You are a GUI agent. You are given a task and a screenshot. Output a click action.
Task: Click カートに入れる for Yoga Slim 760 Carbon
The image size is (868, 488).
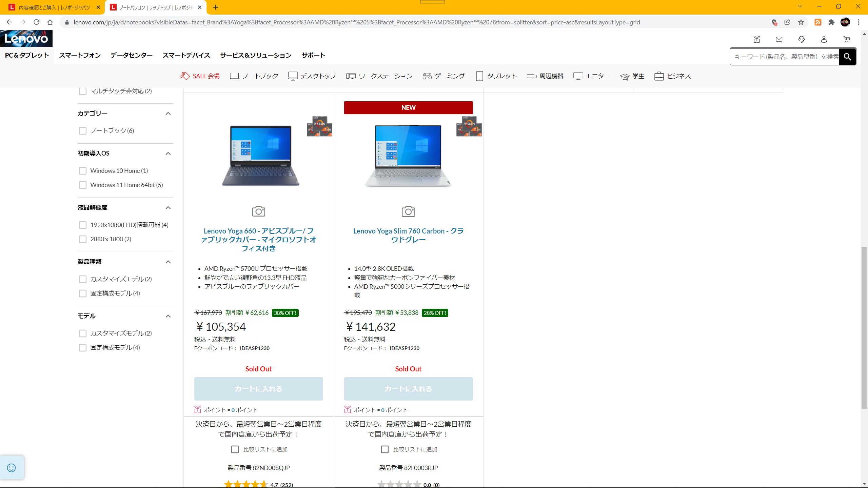pyautogui.click(x=408, y=389)
